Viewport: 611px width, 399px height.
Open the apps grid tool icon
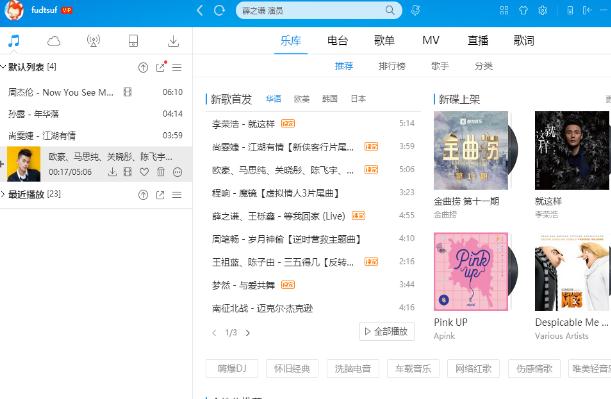pyautogui.click(x=503, y=11)
